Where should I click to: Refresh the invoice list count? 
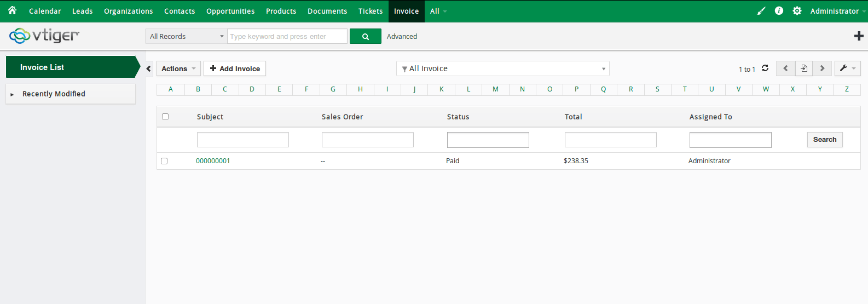[765, 68]
